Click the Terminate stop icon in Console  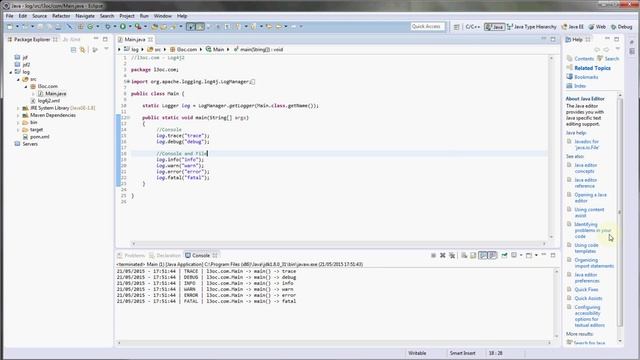pyautogui.click(x=433, y=255)
